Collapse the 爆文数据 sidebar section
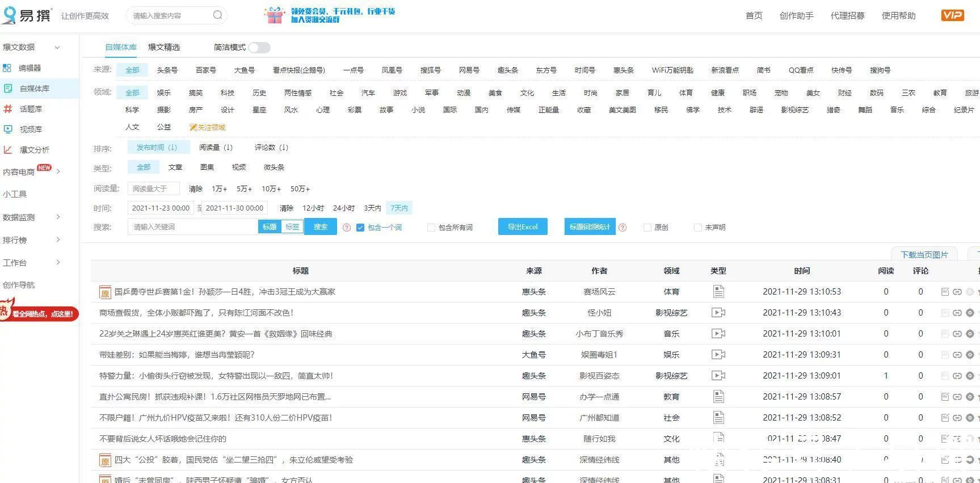Viewport: 980px width, 483px height. (57, 48)
